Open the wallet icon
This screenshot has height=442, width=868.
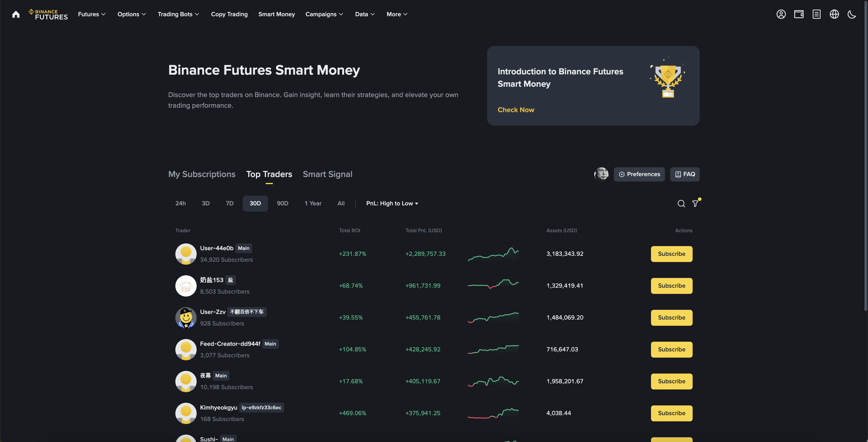pyautogui.click(x=799, y=14)
